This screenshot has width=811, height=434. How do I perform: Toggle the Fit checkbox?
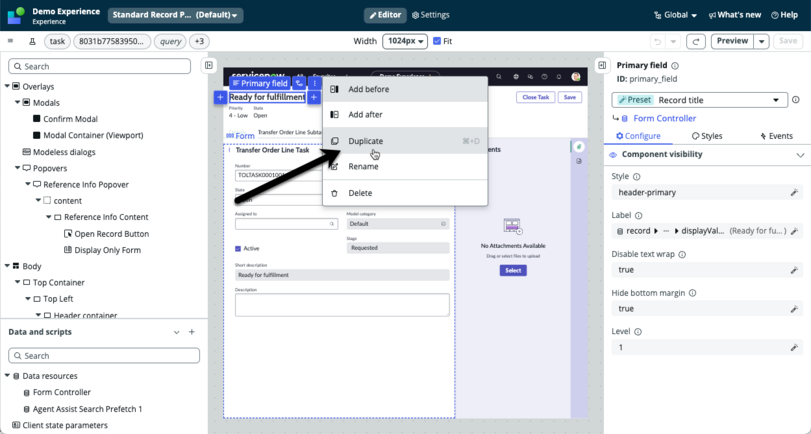point(437,41)
